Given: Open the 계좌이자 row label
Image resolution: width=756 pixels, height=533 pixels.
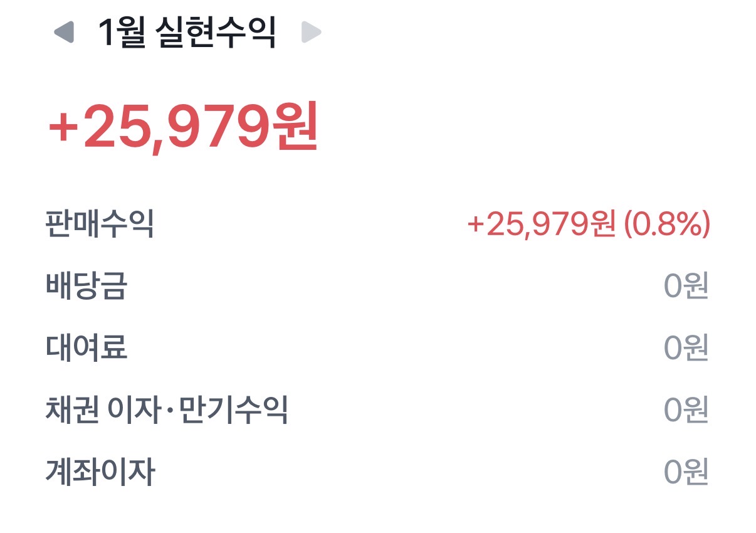Looking at the screenshot, I should point(100,472).
